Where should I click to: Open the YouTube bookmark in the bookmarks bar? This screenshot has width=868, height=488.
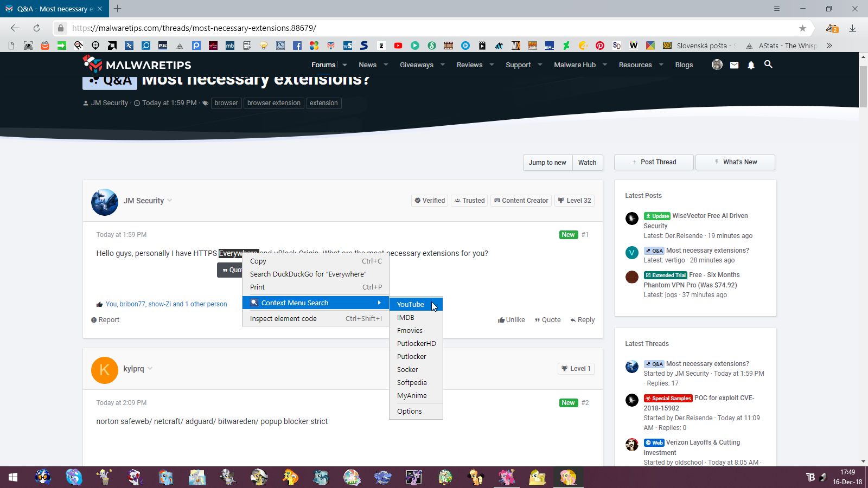398,46
